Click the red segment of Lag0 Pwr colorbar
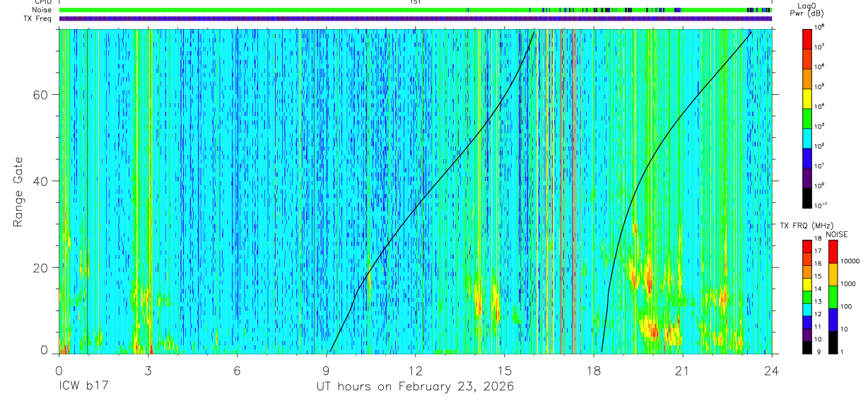The height and width of the screenshot is (401, 868). pyautogui.click(x=808, y=37)
